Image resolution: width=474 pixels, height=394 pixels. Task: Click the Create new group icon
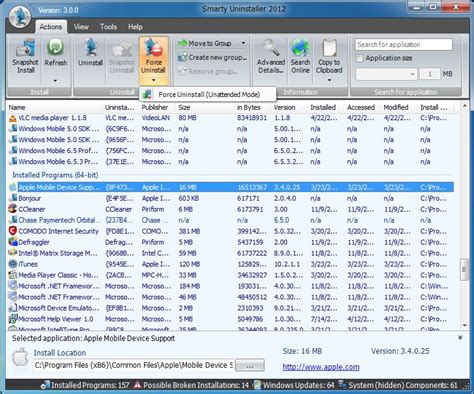pyautogui.click(x=182, y=58)
